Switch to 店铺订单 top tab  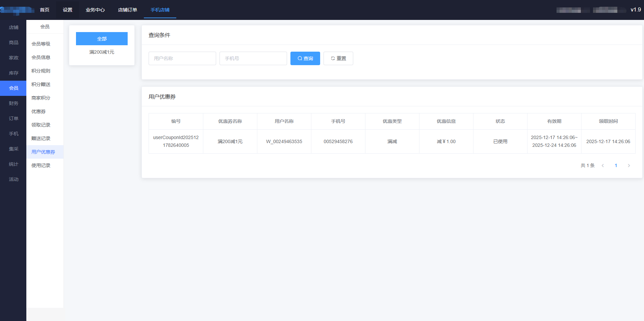pyautogui.click(x=127, y=10)
